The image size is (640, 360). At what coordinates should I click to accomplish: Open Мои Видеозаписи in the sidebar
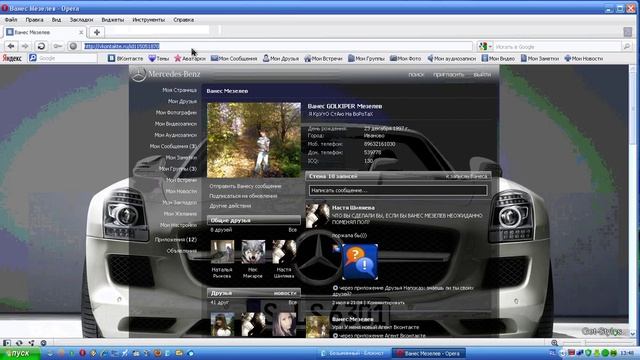pos(176,124)
